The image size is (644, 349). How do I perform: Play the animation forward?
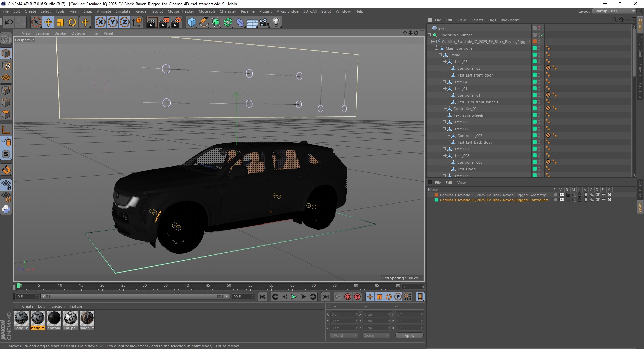pyautogui.click(x=294, y=297)
